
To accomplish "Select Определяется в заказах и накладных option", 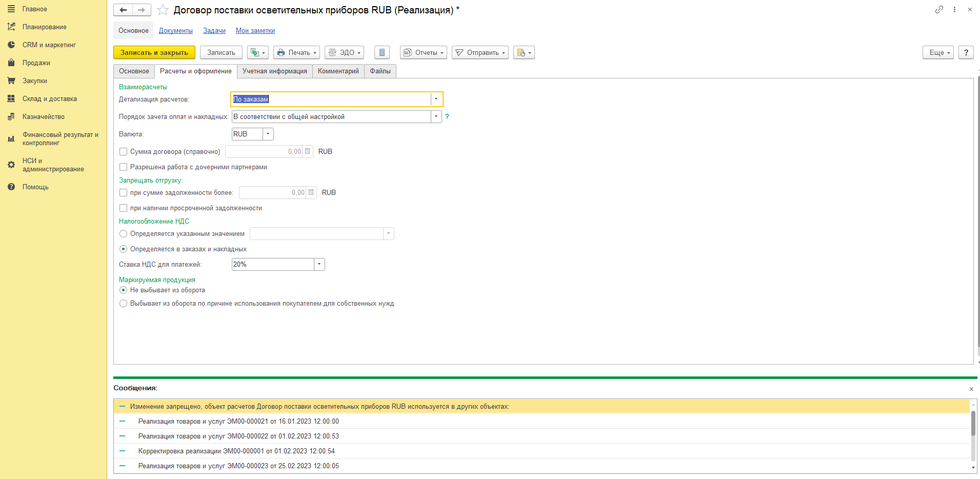I will point(123,249).
